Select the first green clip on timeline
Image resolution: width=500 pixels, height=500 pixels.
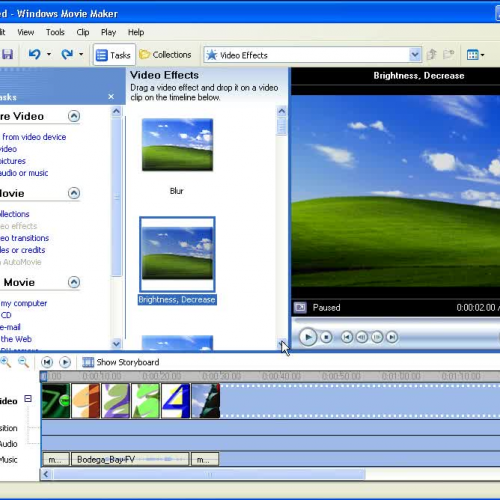(x=56, y=401)
